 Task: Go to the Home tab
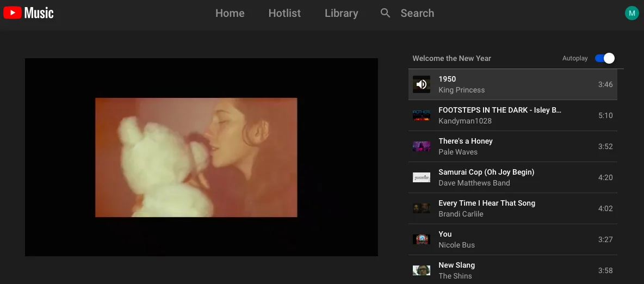pos(230,13)
